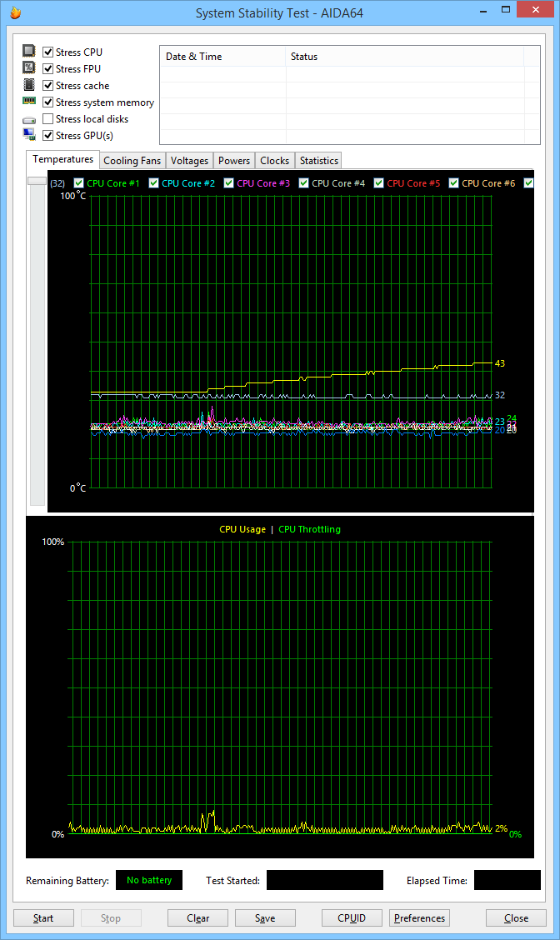Screen dimensions: 560x940
Task: Toggle the CPU Core #4 checkbox
Action: (x=303, y=182)
